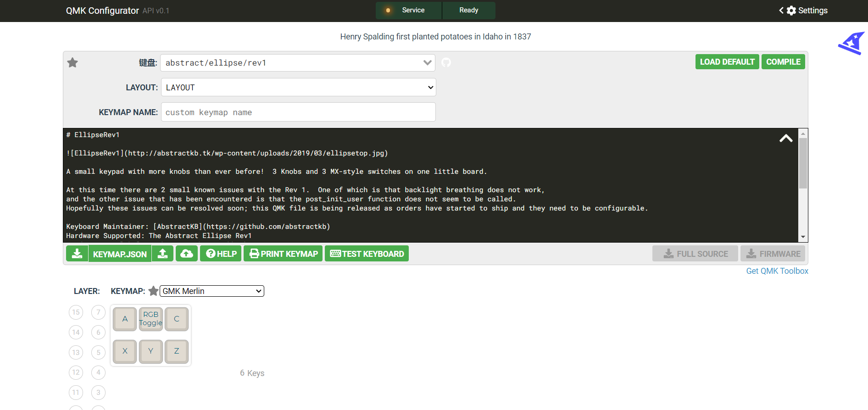Select layer 7
This screenshot has height=410, width=868.
(98, 312)
